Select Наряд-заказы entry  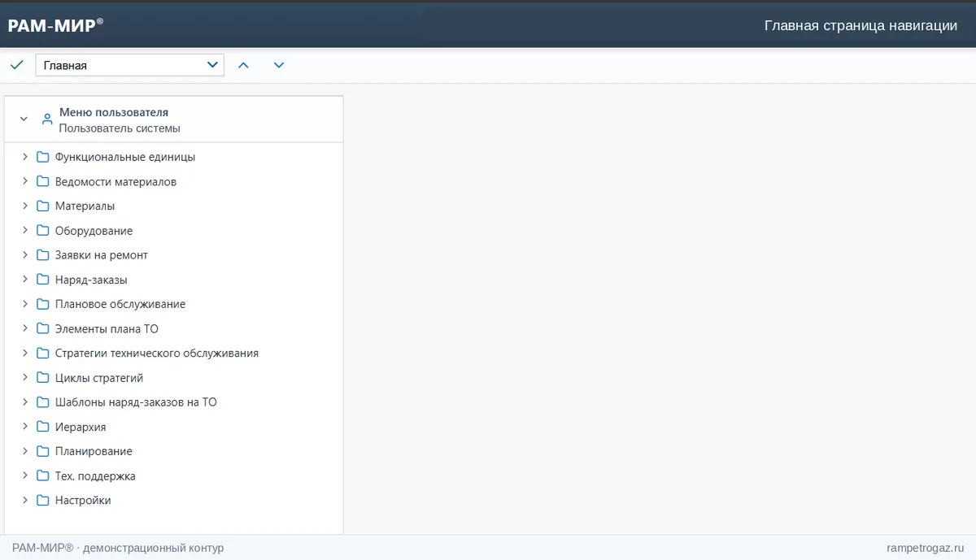point(91,280)
